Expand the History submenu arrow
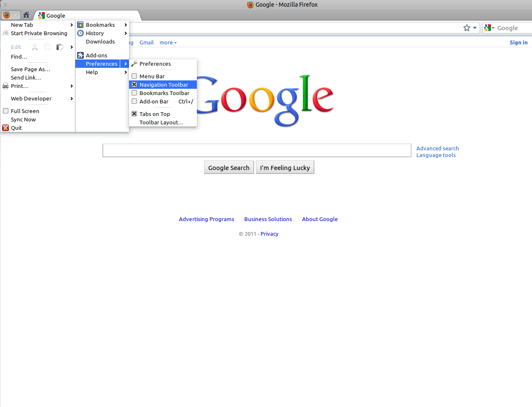The image size is (532, 407). (126, 33)
